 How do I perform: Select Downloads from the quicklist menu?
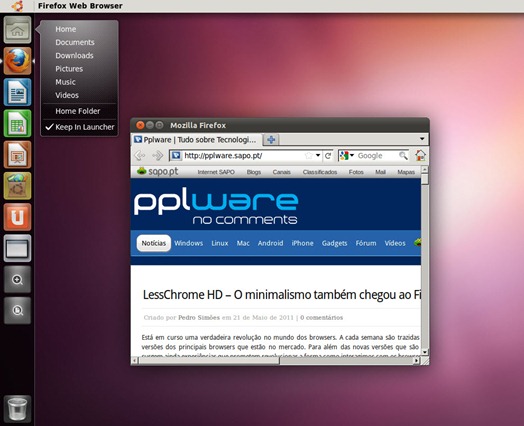coord(74,55)
